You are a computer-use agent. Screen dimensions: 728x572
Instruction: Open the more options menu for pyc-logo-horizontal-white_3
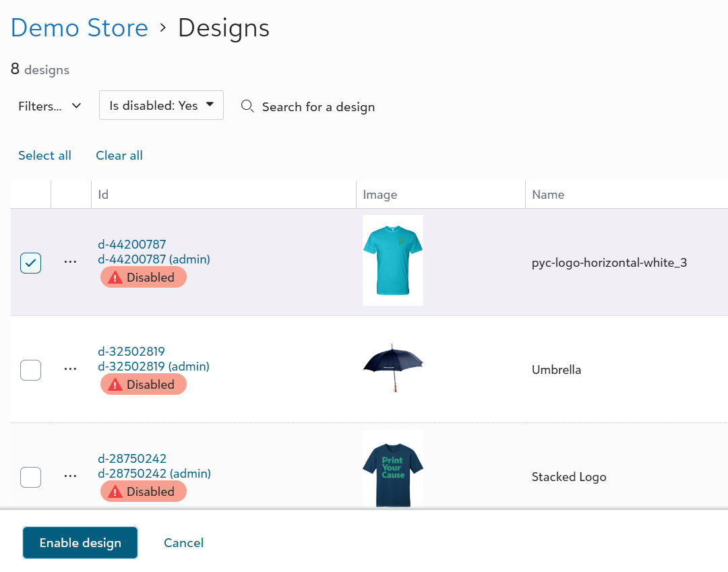[x=71, y=262]
